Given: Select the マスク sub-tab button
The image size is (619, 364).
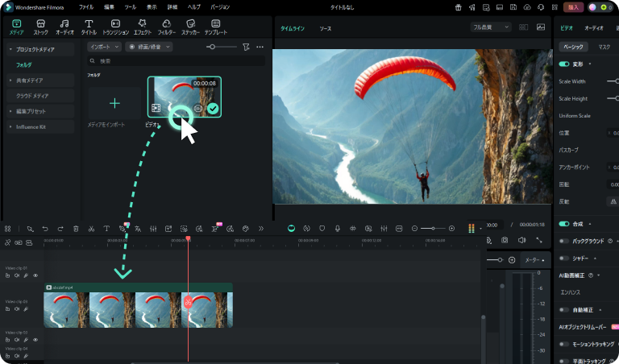Looking at the screenshot, I should click(604, 47).
